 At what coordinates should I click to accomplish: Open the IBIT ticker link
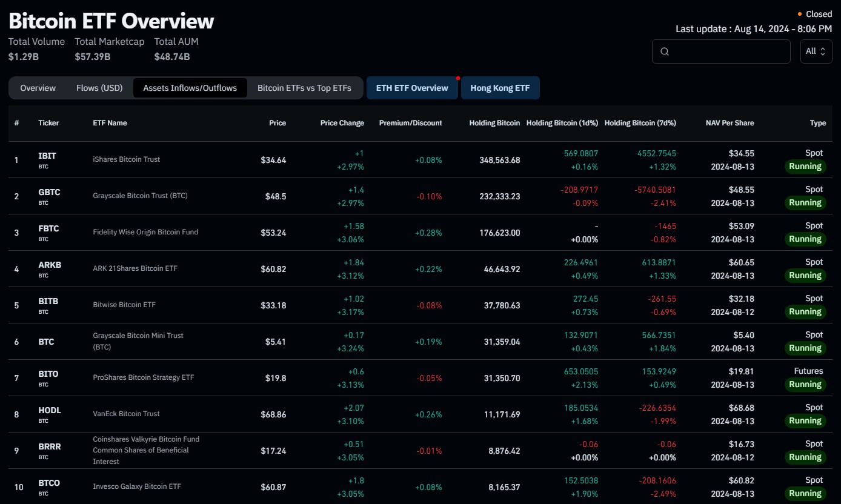[47, 156]
